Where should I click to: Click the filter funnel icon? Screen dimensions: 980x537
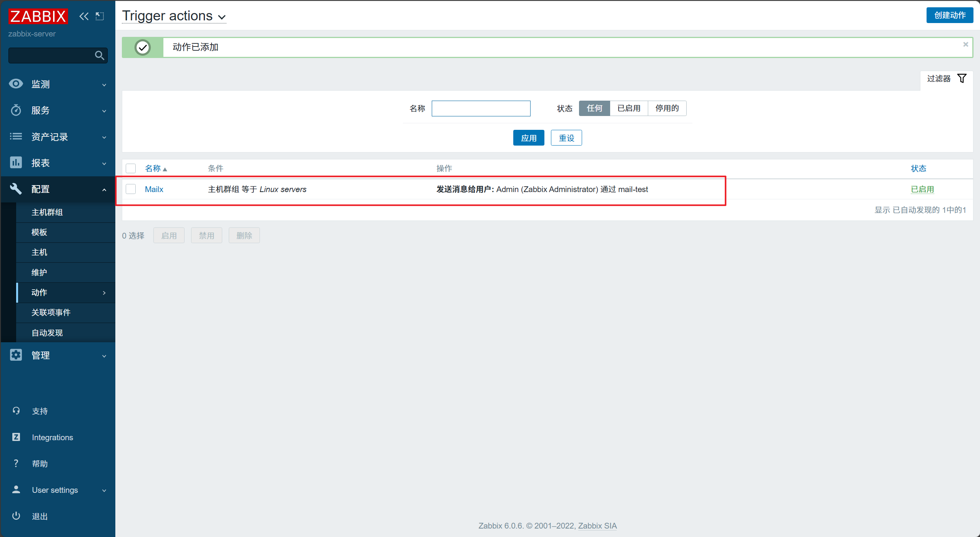click(x=962, y=78)
